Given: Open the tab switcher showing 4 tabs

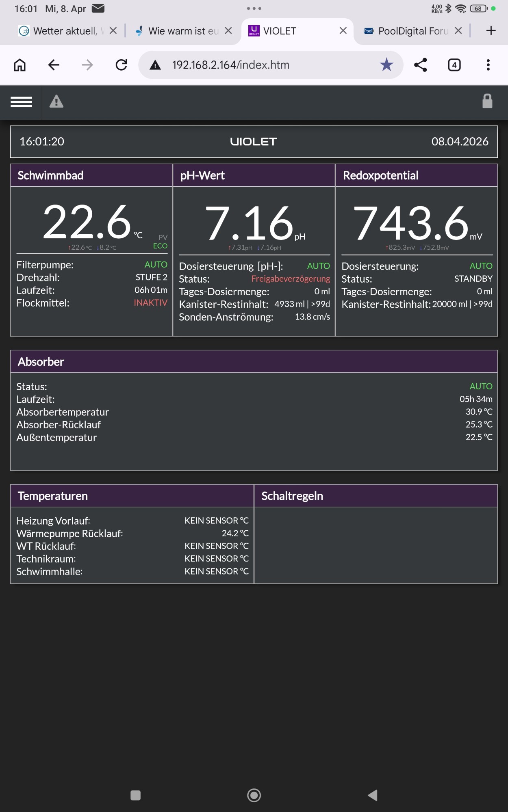Looking at the screenshot, I should [x=454, y=65].
